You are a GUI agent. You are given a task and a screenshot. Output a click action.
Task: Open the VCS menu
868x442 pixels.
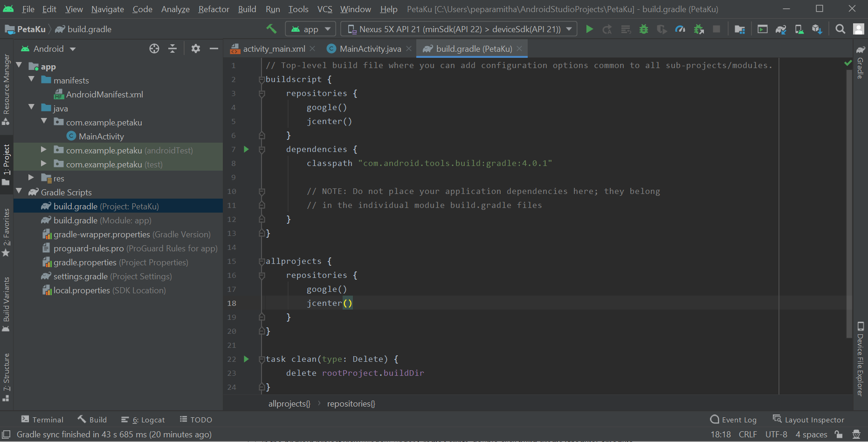click(324, 9)
